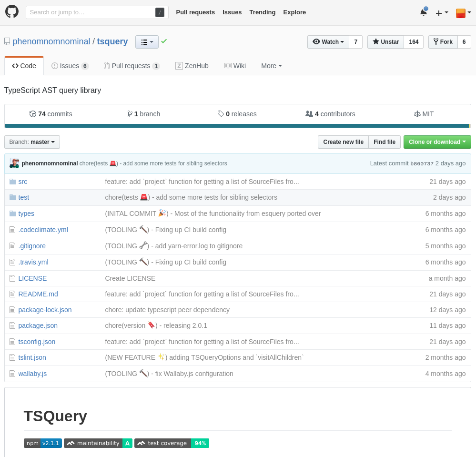This screenshot has height=457, width=476.
Task: Switch to the Pull requests tab
Action: tap(132, 66)
